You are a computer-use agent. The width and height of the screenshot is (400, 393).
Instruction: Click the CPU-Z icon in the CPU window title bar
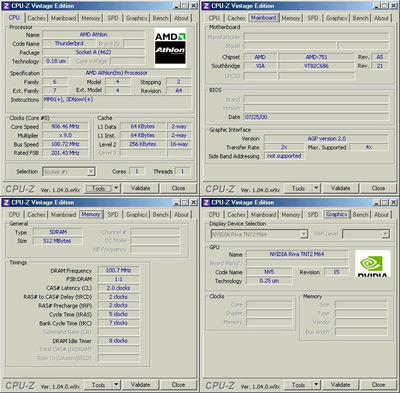pyautogui.click(x=6, y=6)
